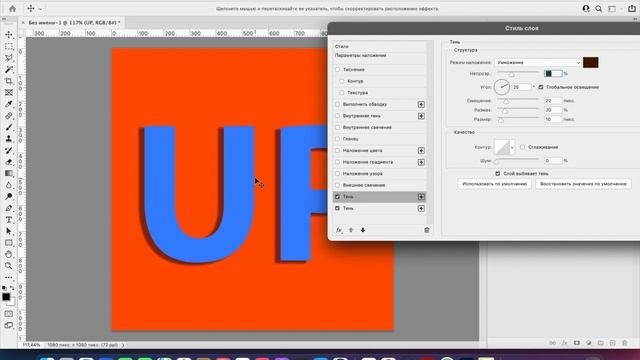The width and height of the screenshot is (640, 360).
Task: Open the Edit Toolbar three-dots menu
Action: pos(9,278)
